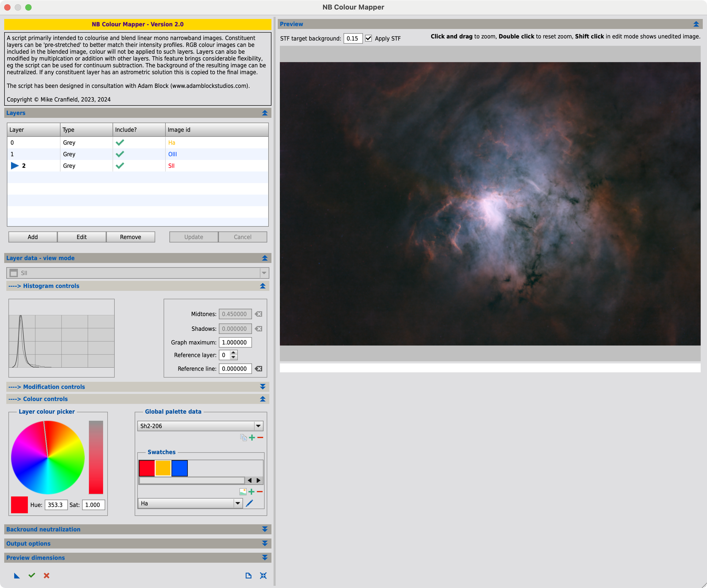The height and width of the screenshot is (588, 707).
Task: Pick the blue swatch in Swatches
Action: point(180,468)
